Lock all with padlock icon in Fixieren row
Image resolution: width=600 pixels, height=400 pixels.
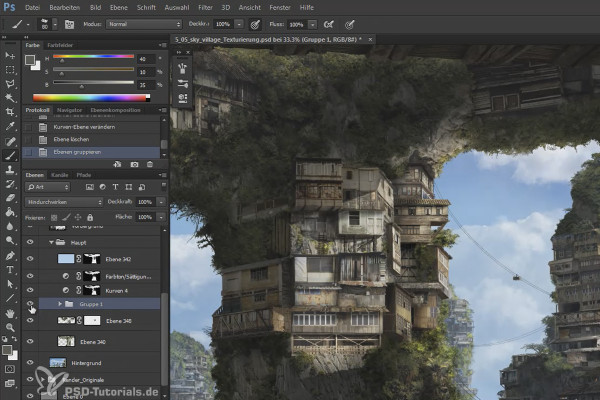tap(90, 217)
